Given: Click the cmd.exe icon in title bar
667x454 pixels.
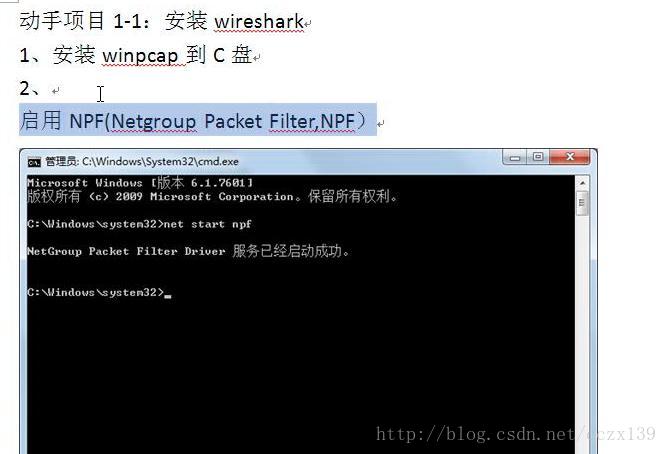Looking at the screenshot, I should click(x=34, y=162).
